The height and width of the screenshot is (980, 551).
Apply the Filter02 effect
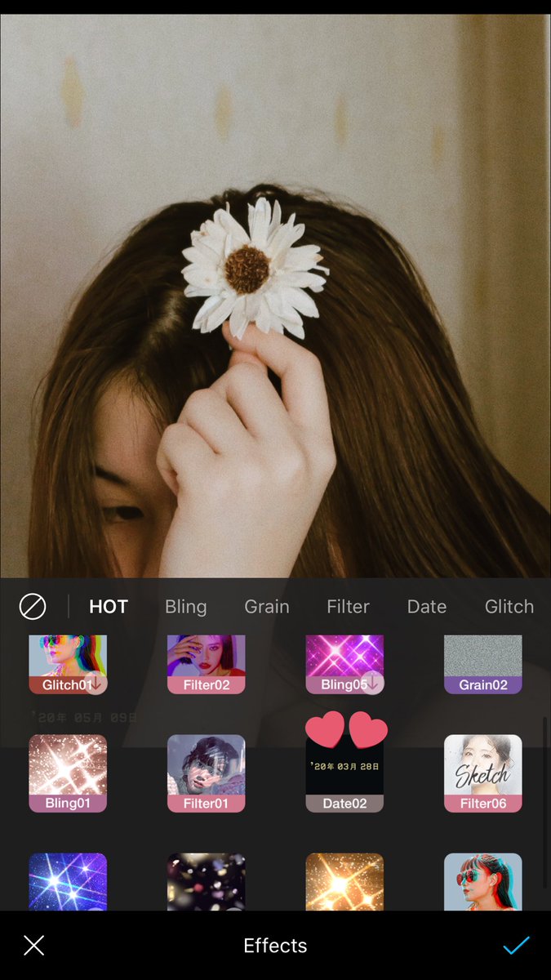click(x=207, y=665)
